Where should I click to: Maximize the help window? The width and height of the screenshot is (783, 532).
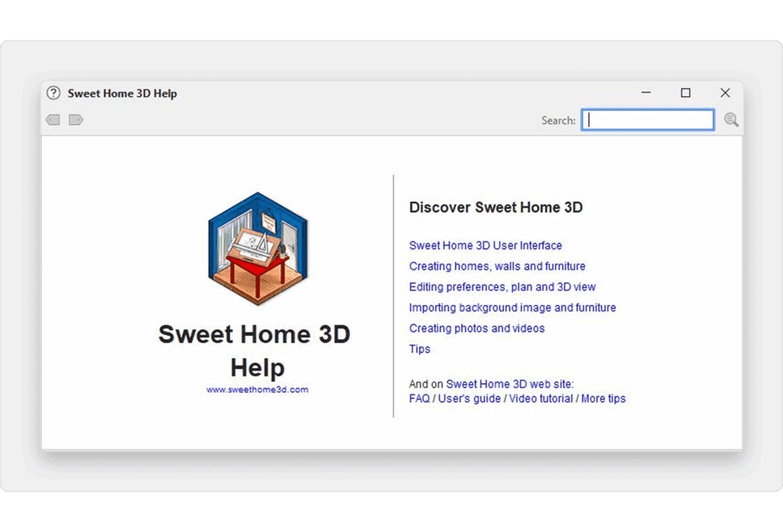(686, 93)
